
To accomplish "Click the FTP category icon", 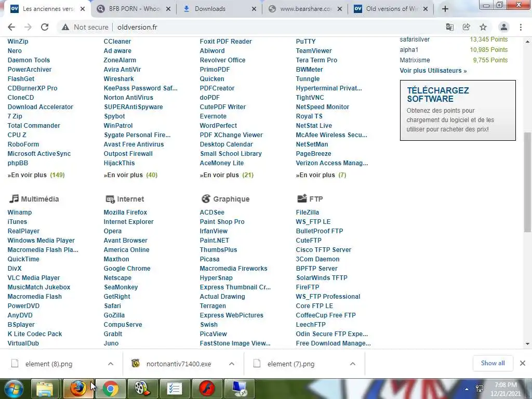I will coord(302,198).
